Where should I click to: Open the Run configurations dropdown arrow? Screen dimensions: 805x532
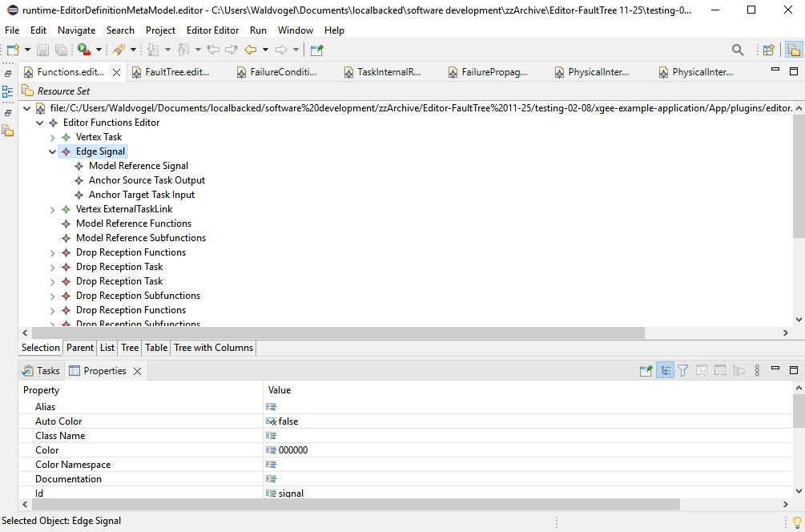click(x=99, y=50)
